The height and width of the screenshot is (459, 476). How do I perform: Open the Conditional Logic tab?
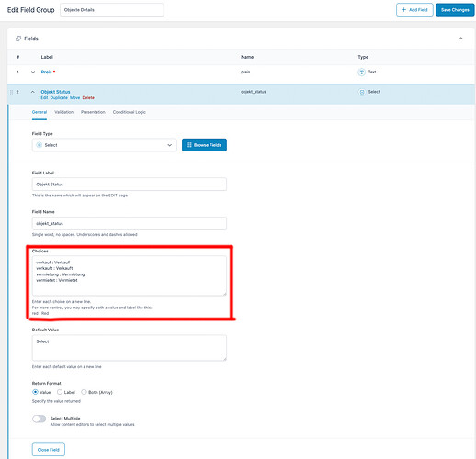pos(130,112)
